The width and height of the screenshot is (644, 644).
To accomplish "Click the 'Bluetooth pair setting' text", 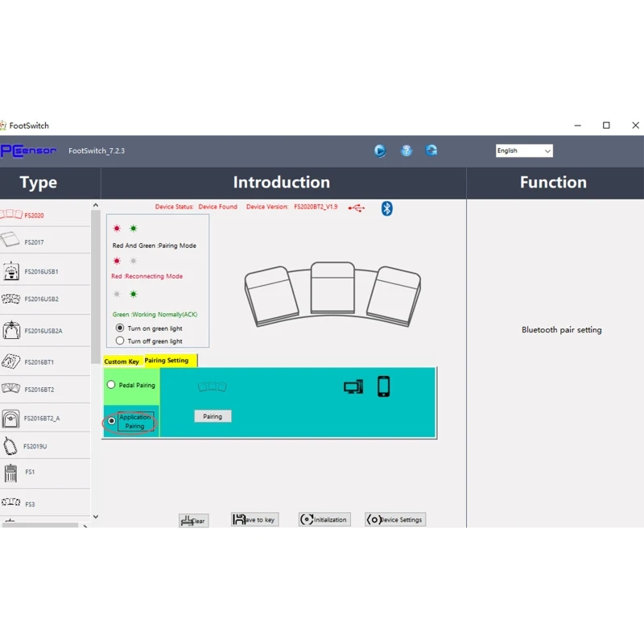I will (561, 330).
